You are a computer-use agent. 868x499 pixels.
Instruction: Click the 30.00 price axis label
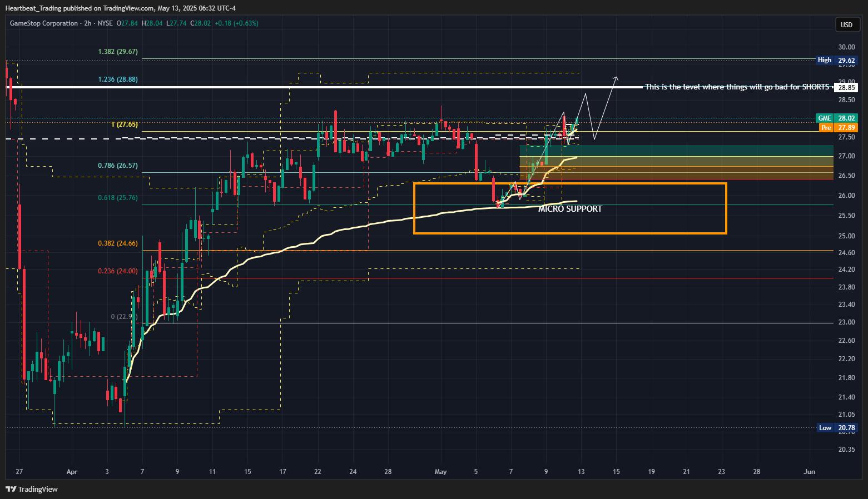coord(846,47)
